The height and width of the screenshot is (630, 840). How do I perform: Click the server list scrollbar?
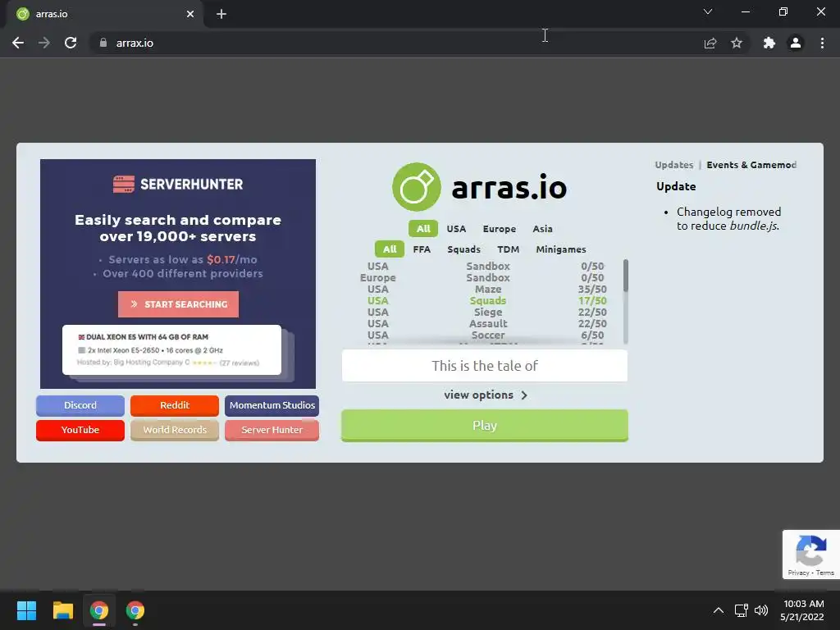[x=625, y=276]
